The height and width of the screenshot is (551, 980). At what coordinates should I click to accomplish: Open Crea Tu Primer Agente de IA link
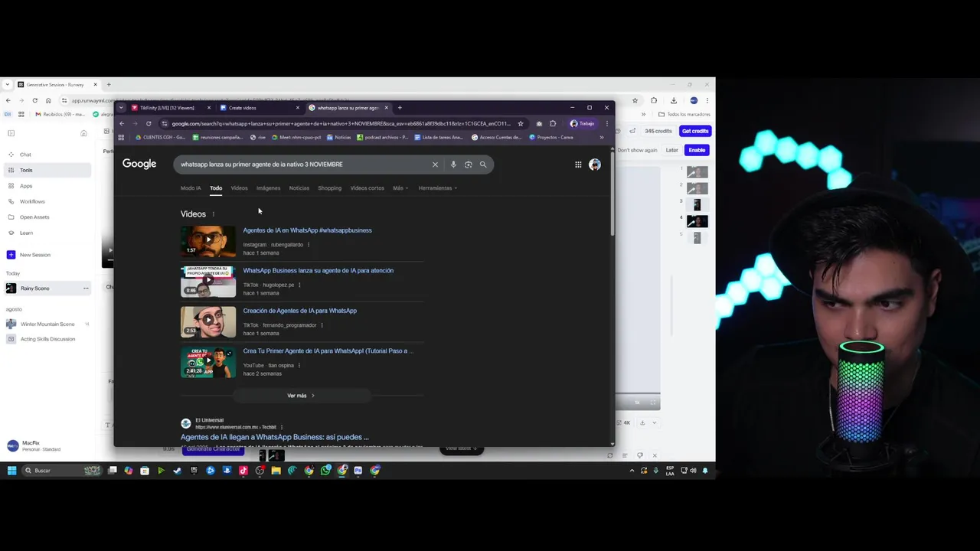[x=328, y=350]
